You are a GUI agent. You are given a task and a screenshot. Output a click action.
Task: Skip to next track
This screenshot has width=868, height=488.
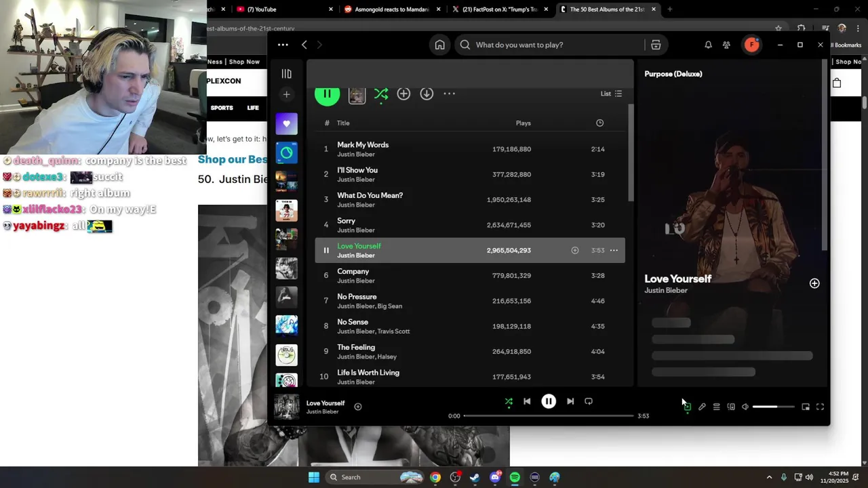pyautogui.click(x=570, y=401)
